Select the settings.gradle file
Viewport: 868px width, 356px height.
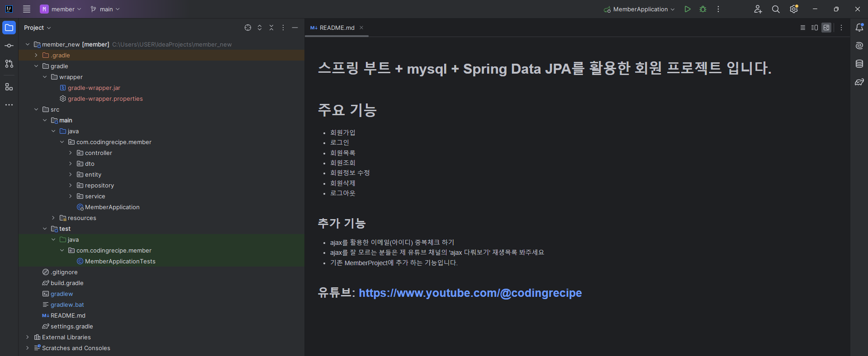pyautogui.click(x=71, y=326)
